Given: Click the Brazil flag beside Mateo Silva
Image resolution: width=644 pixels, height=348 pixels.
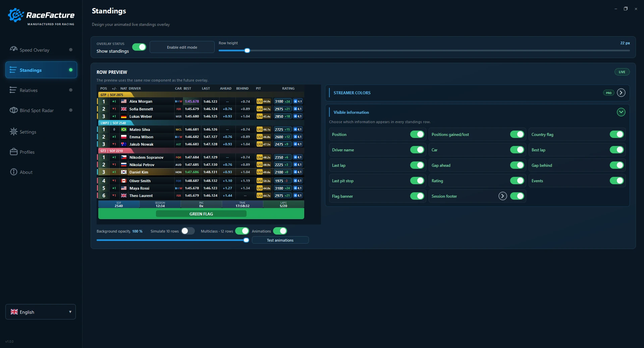Looking at the screenshot, I should [x=124, y=130].
